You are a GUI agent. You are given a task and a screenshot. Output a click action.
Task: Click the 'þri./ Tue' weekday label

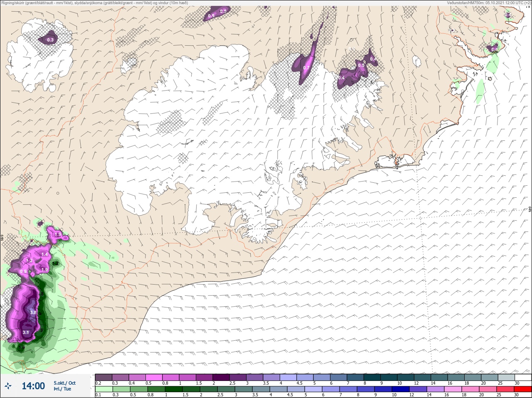pos(62,389)
